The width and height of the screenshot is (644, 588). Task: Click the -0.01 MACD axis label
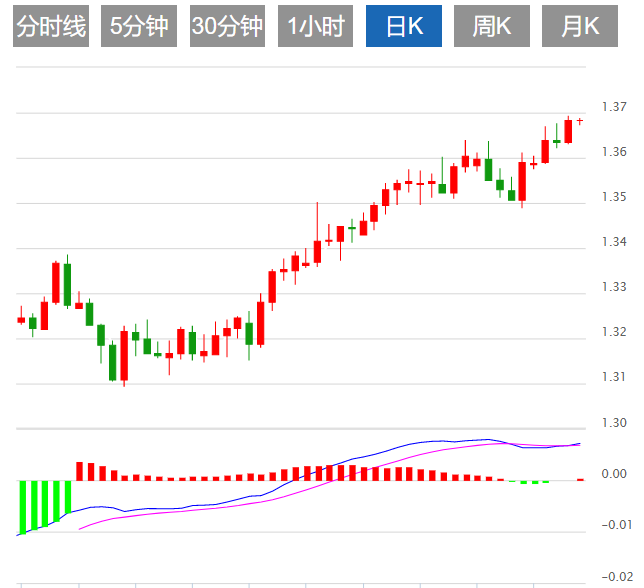coord(616,525)
